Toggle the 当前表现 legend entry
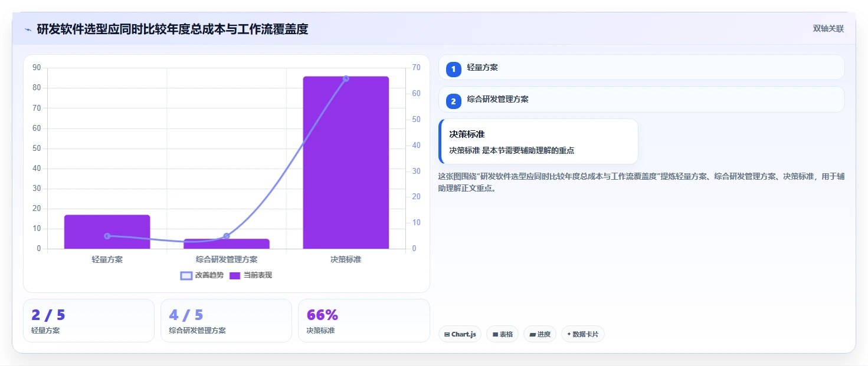The image size is (868, 366). [251, 275]
